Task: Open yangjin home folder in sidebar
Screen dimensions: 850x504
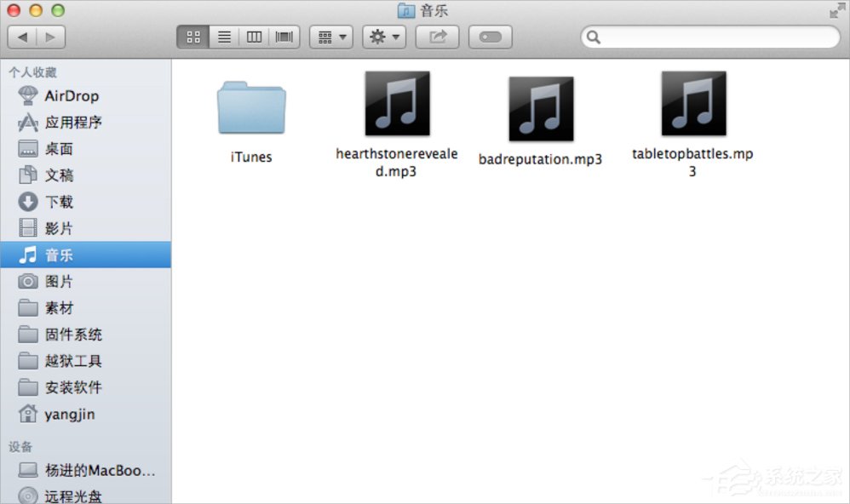Action: [70, 414]
